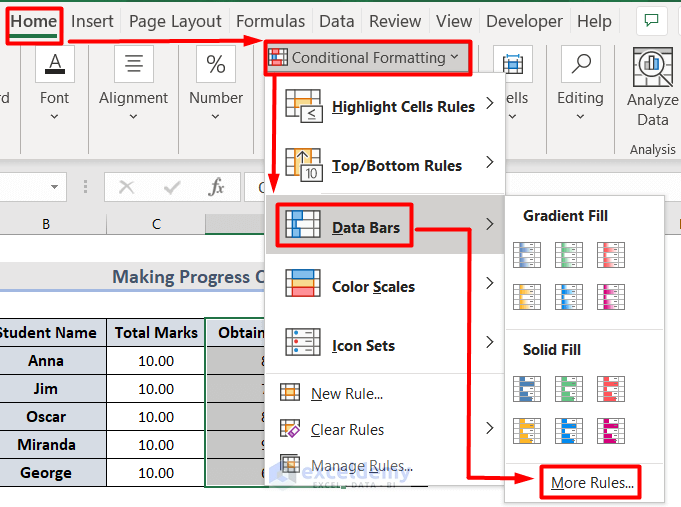Apply red solid fill data bar
Screen dimensions: 681x507
[611, 389]
